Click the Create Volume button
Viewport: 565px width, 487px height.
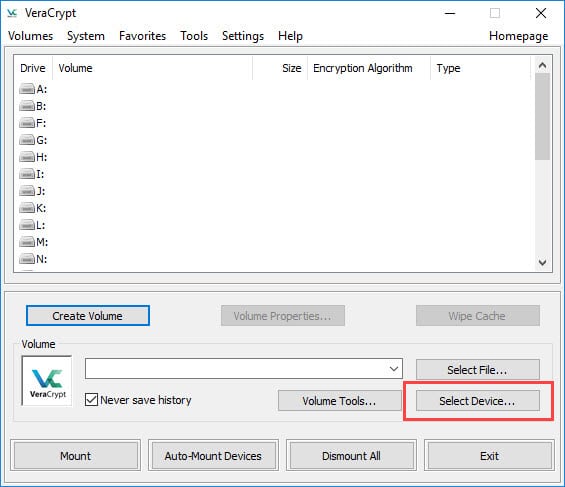coord(88,316)
